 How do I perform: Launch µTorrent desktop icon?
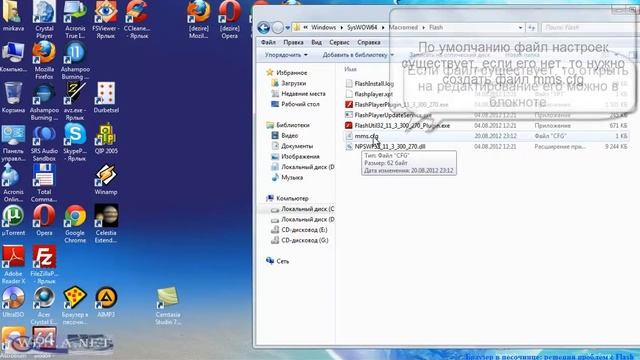click(x=13, y=220)
